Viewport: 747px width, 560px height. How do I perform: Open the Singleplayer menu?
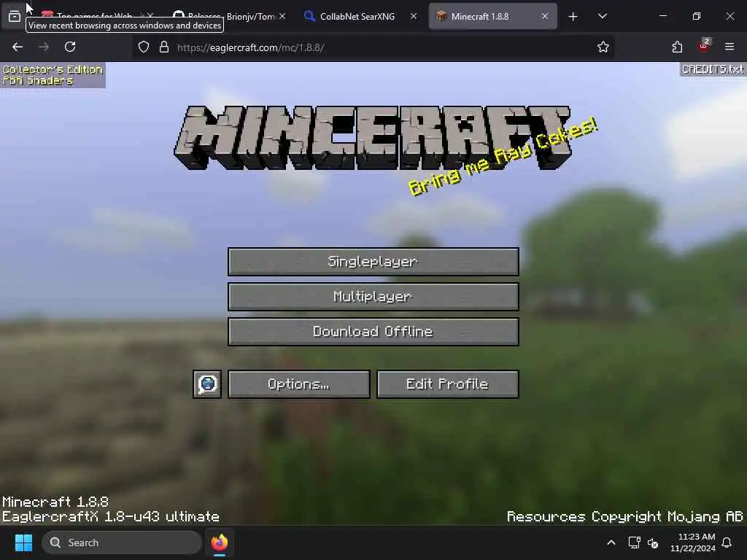373,262
